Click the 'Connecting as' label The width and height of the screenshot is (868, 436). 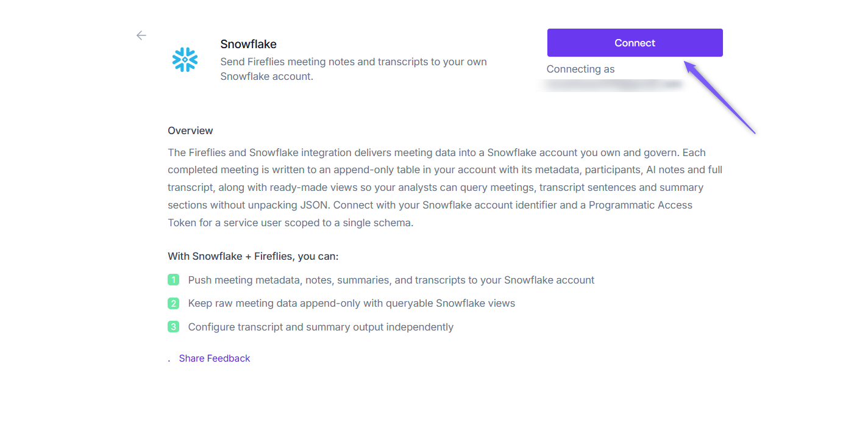pos(580,69)
